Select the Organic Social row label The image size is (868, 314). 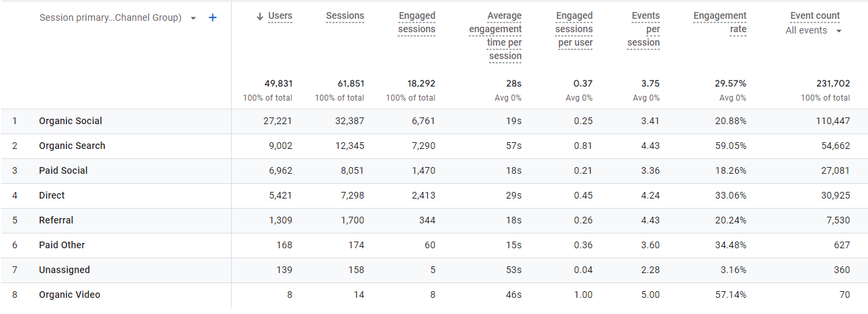71,121
